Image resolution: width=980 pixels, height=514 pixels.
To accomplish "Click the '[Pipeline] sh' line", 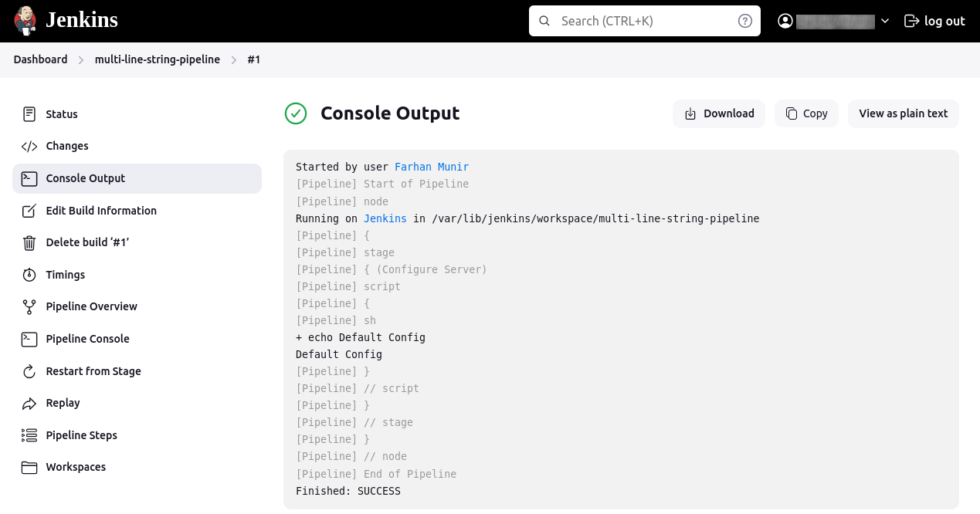I will [336, 320].
